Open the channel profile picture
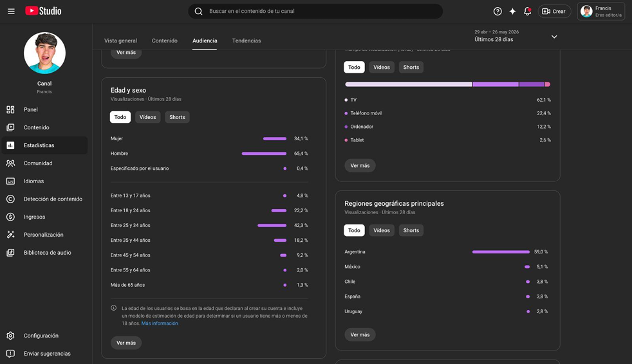Screen dimensions: 632x364 coord(44,53)
